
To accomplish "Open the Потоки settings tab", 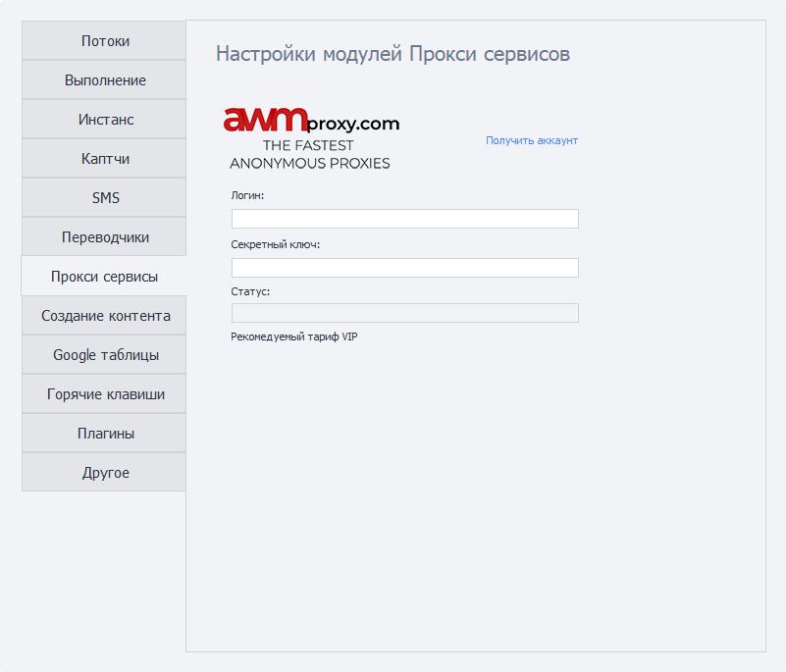I will pos(105,41).
